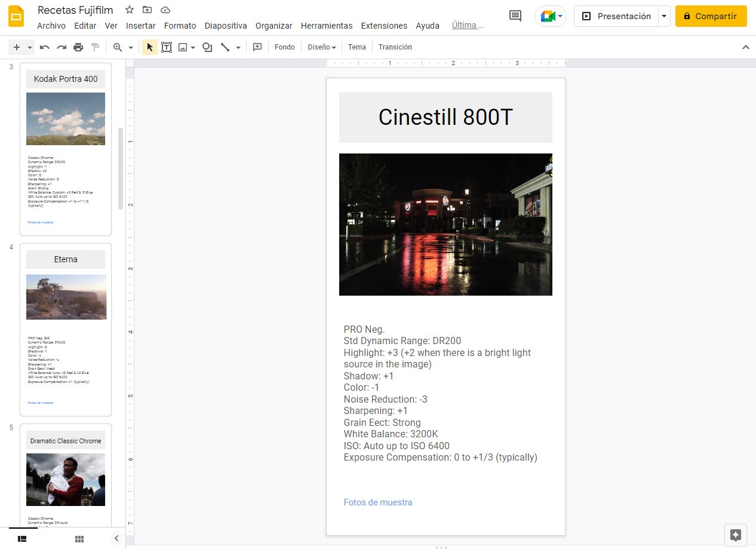The image size is (756, 549).
Task: Click the move to folder icon
Action: pyautogui.click(x=147, y=10)
